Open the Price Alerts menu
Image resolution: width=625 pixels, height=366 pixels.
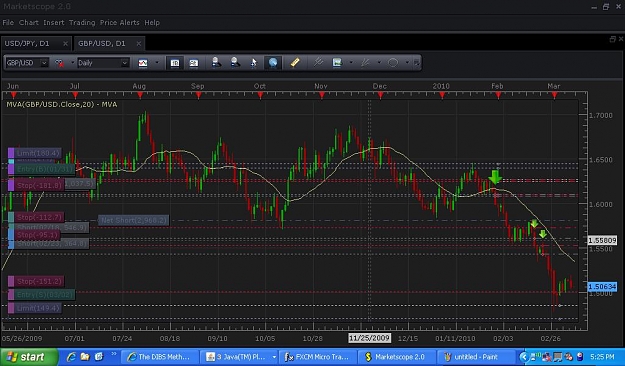click(x=120, y=23)
